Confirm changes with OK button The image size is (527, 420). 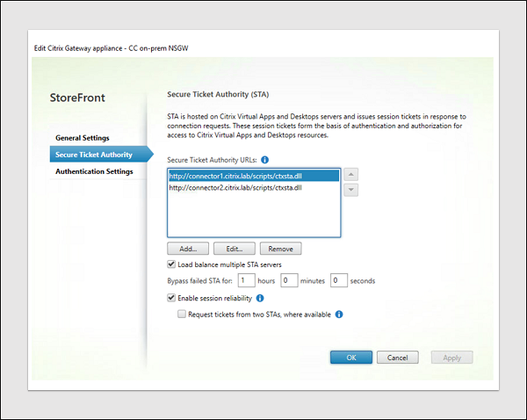pyautogui.click(x=351, y=358)
